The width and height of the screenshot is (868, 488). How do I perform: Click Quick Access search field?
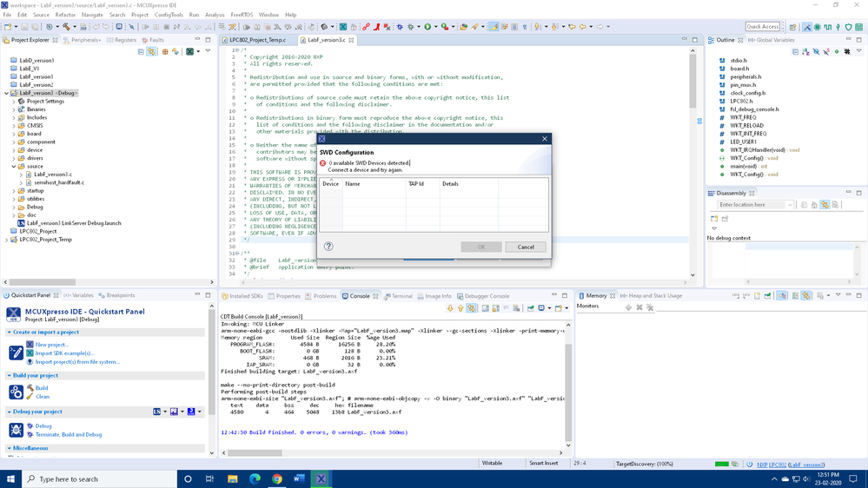click(763, 27)
